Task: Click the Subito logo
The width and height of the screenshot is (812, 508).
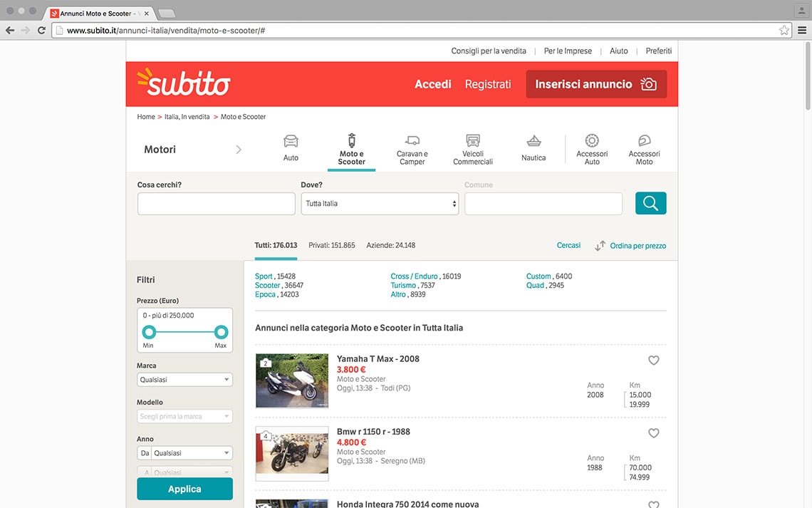Action: pyautogui.click(x=183, y=83)
